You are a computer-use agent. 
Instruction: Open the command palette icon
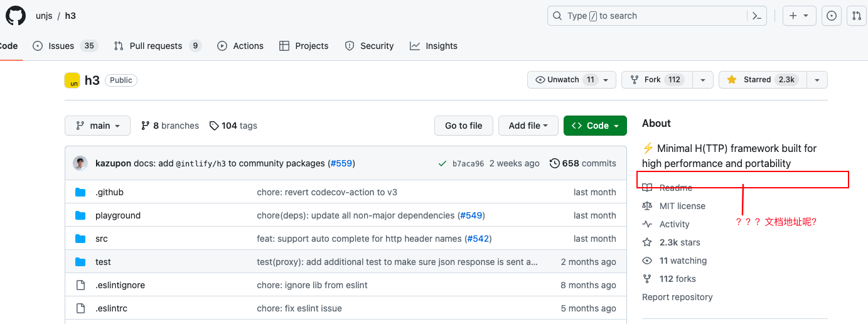tap(758, 16)
